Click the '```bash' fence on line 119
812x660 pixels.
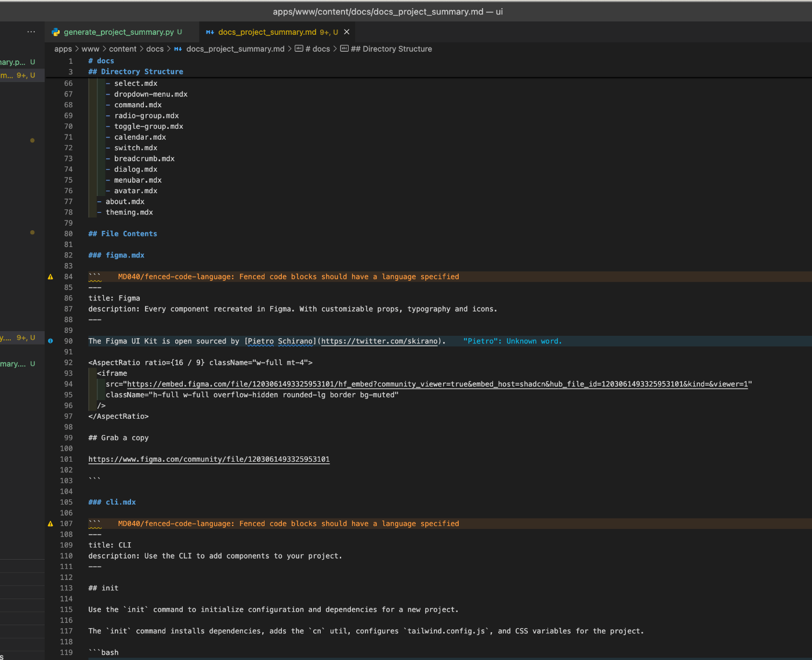pyautogui.click(x=103, y=652)
